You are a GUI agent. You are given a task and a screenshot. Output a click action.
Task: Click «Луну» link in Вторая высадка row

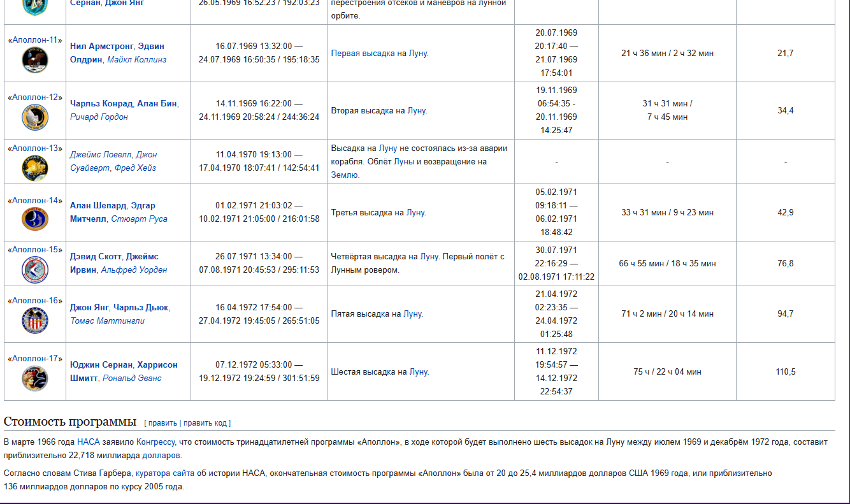tap(416, 111)
